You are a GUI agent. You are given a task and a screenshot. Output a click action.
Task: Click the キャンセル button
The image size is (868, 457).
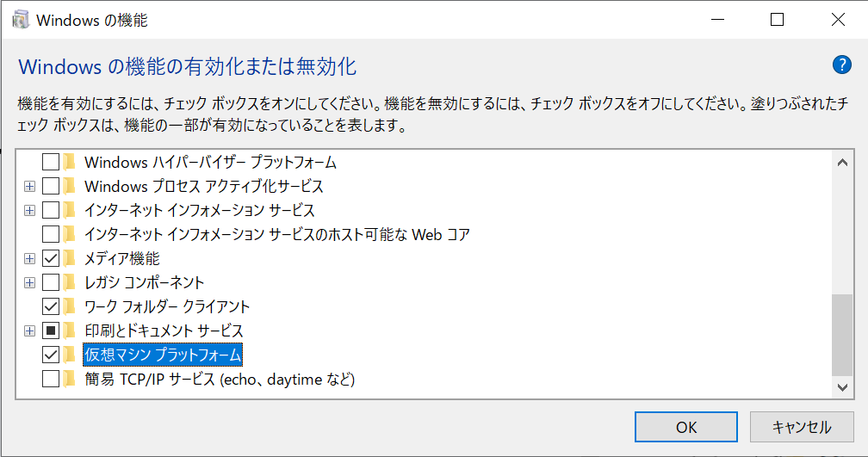(x=802, y=427)
